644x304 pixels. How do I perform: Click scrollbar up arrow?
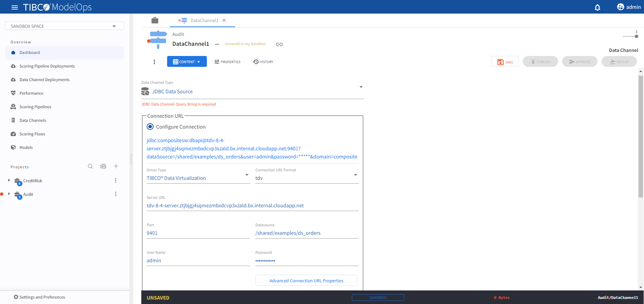click(x=641, y=71)
